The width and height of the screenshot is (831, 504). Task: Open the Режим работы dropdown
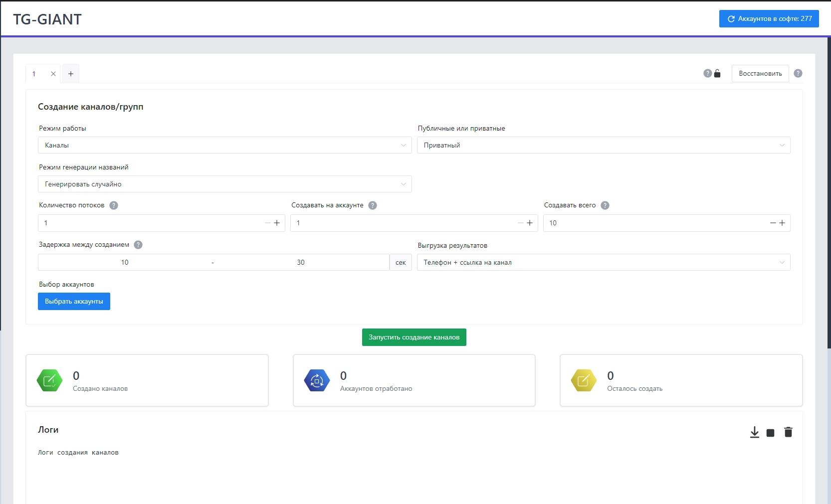[224, 145]
